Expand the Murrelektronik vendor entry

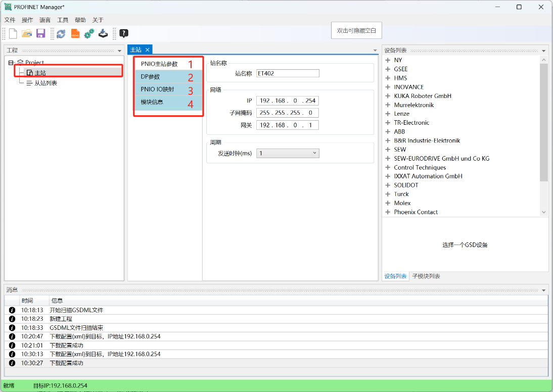coord(388,105)
